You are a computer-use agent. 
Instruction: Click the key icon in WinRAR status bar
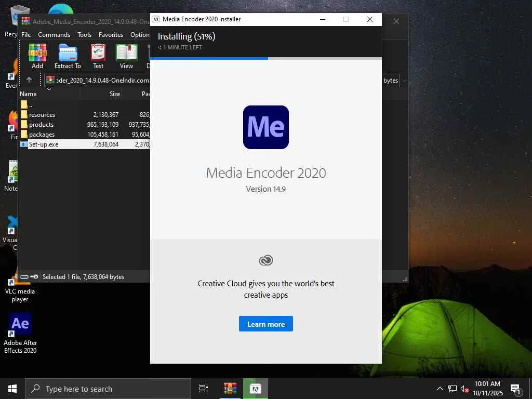point(34,276)
